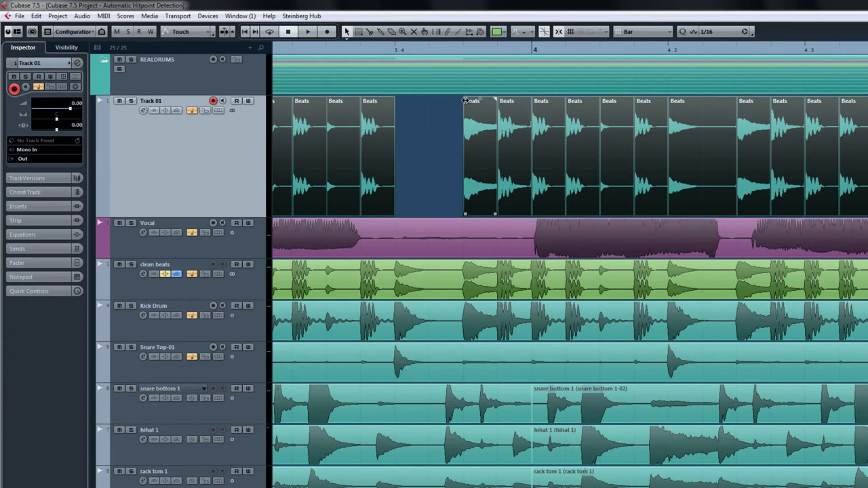
Task: Toggle record enable on Track 01 row
Action: tap(213, 101)
